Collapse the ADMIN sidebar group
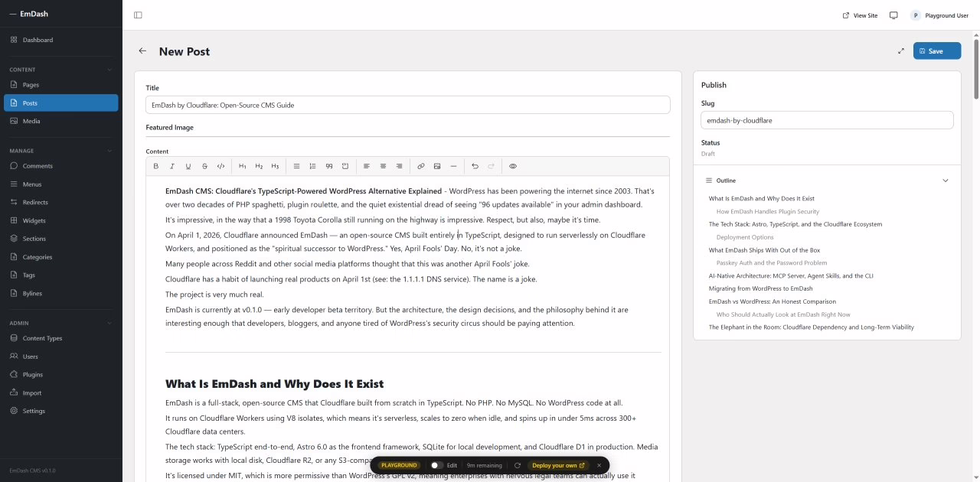Screen dimensions: 980x482 109,323
